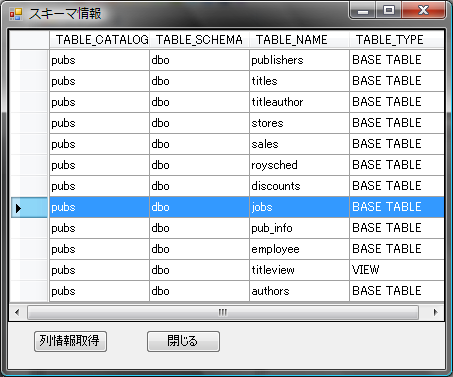Click 'dbo' schema cell in discounts row
The image size is (453, 377).
(199, 186)
